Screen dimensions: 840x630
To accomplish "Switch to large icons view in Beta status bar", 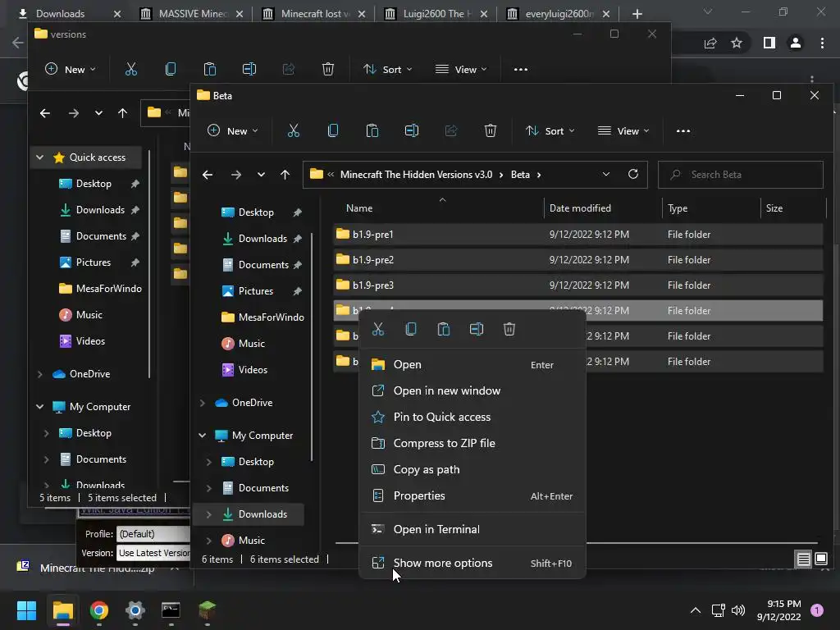I will tap(821, 559).
